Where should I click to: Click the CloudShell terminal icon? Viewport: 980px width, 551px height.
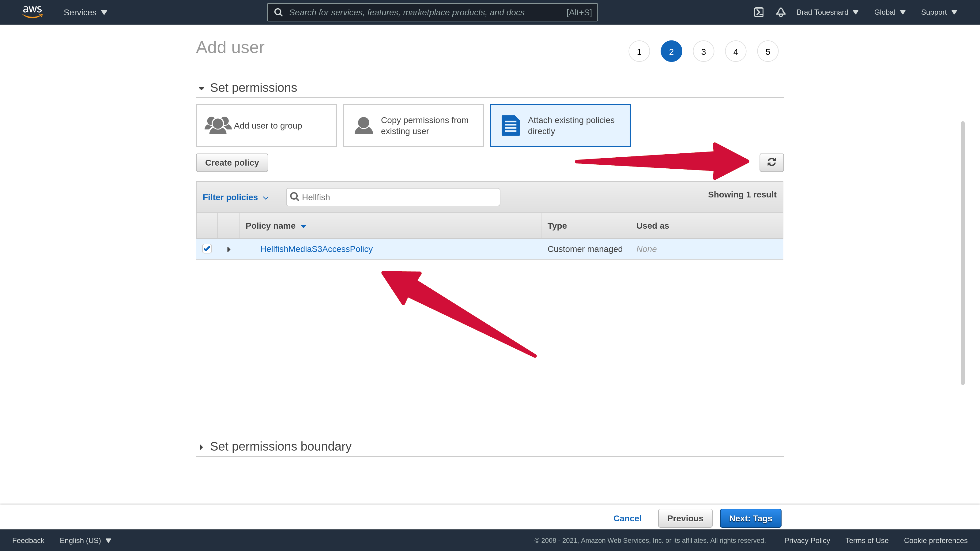point(759,12)
